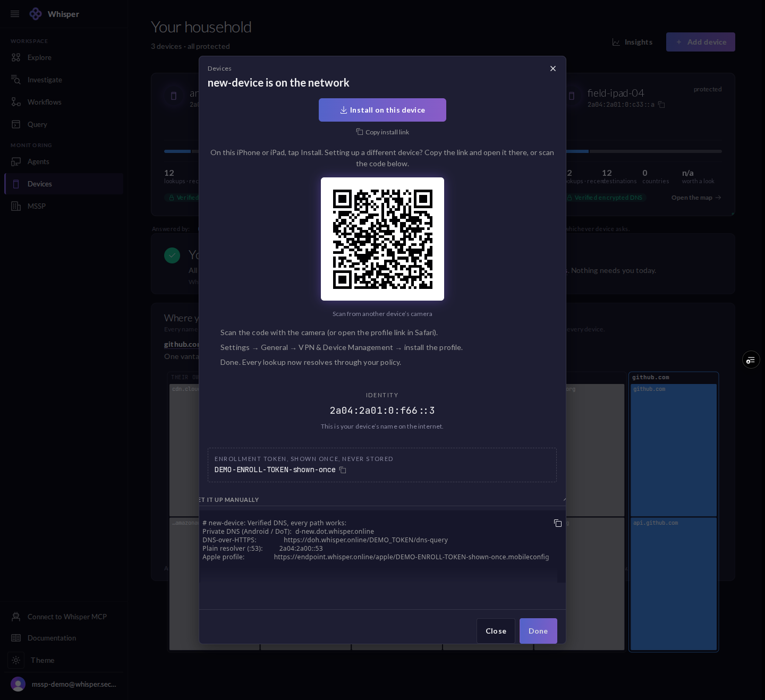Screen dimensions: 765x700
Task: Click Copy install link
Action: (382, 132)
